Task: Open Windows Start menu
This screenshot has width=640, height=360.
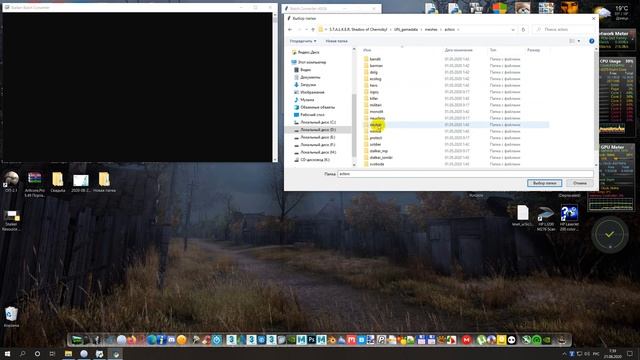Action: (7, 353)
